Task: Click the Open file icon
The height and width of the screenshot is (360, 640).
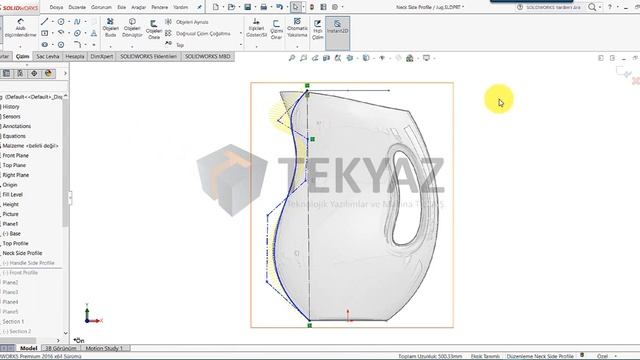Action: (231, 7)
